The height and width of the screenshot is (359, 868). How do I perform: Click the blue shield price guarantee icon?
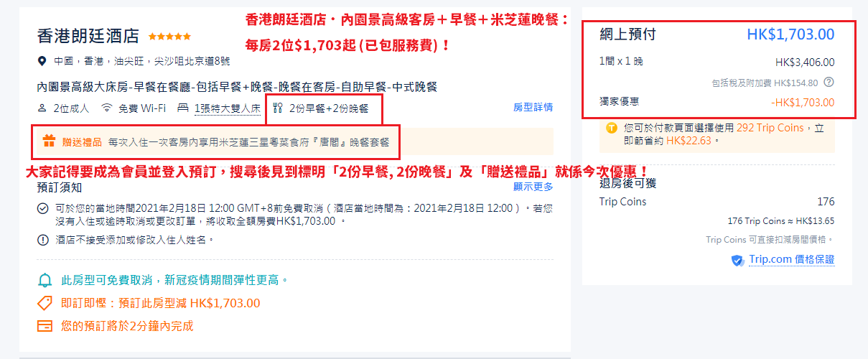[x=737, y=261]
